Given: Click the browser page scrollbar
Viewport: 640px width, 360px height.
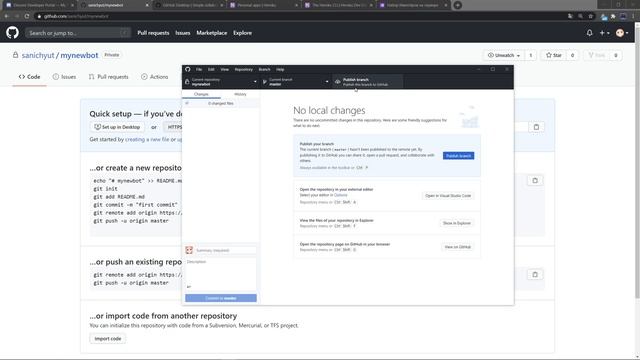Looking at the screenshot, I should pyautogui.click(x=637, y=163).
